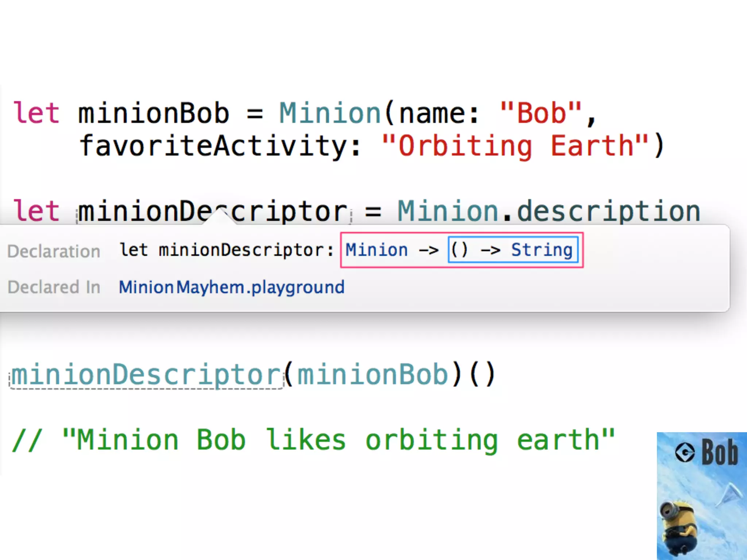Screen dimensions: 747x560
Task: Open the MinionMayhem.playground link
Action: [232, 287]
